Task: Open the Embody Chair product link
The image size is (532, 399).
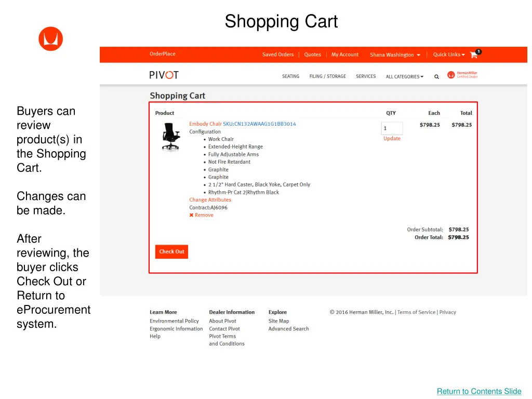Action: pyautogui.click(x=205, y=124)
